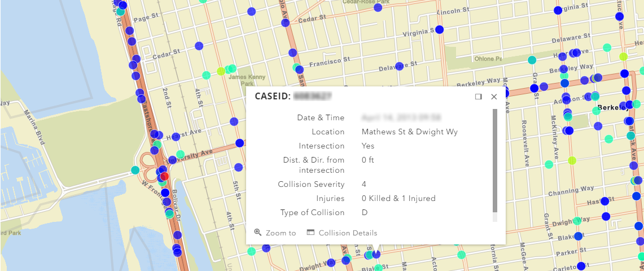Click the Mathews St & Dwight Wy location text

coord(409,132)
